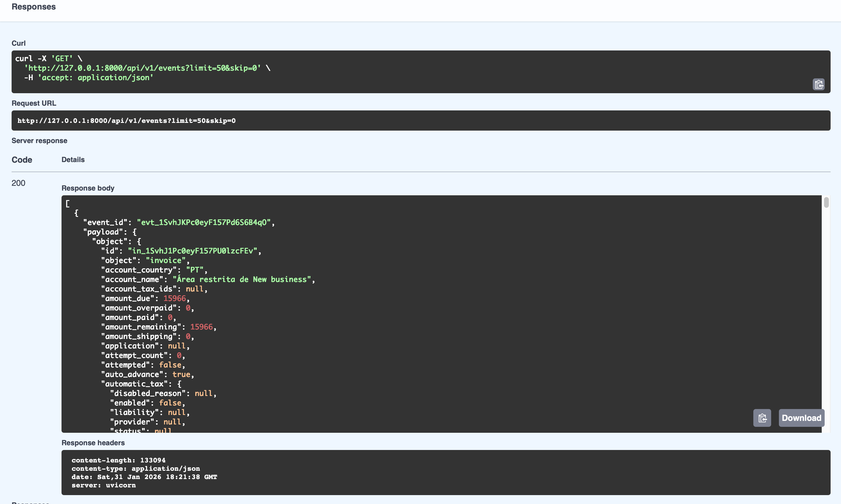This screenshot has width=841, height=504.
Task: Click the response body scrollbar thumb
Action: point(826,202)
